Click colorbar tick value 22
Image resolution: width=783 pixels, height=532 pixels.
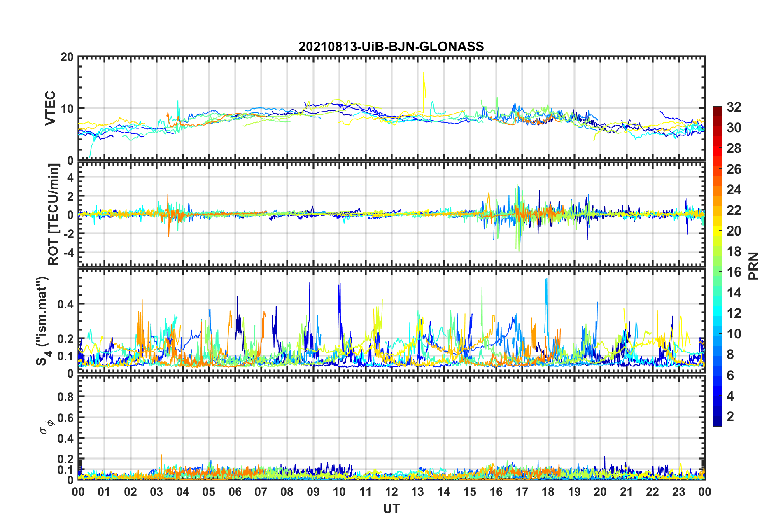click(734, 210)
